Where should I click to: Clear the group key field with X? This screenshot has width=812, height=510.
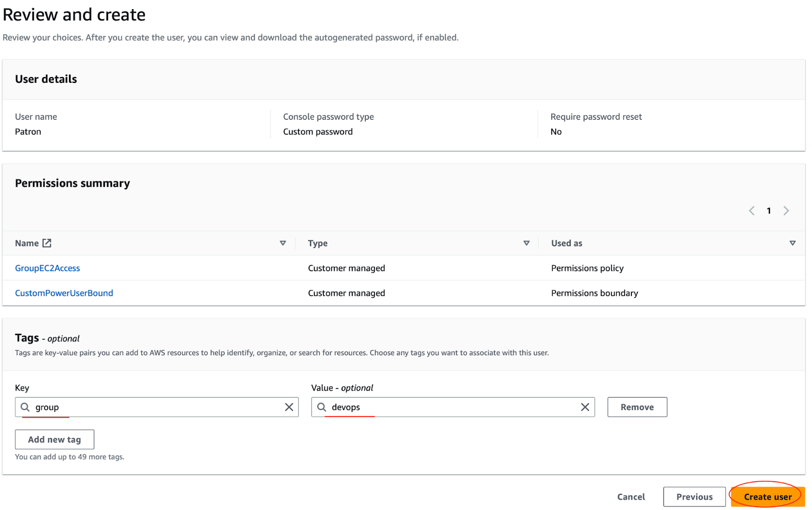(x=289, y=407)
